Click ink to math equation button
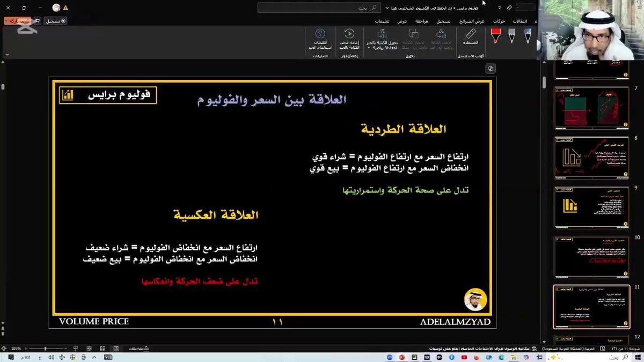Viewport: 644px width, 362px height. pos(383,39)
